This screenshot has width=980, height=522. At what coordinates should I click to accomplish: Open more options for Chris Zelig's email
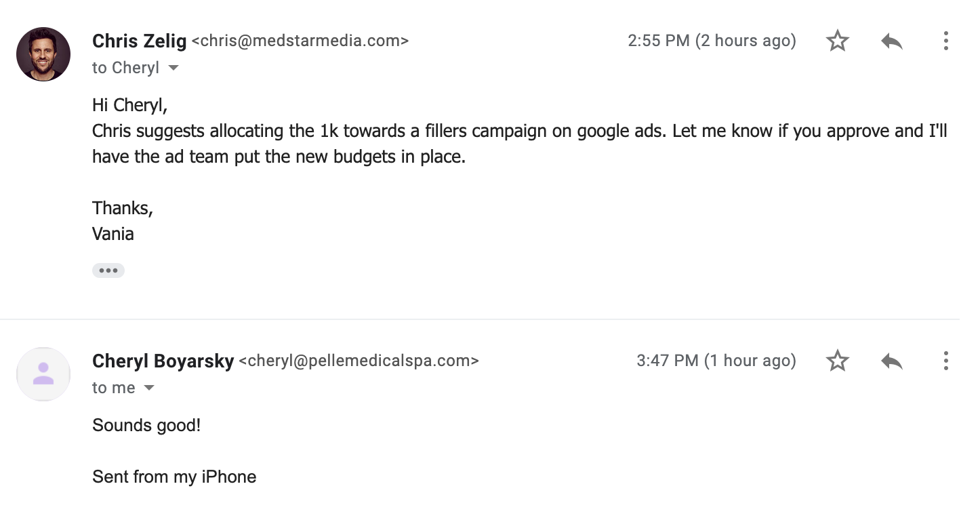click(945, 41)
